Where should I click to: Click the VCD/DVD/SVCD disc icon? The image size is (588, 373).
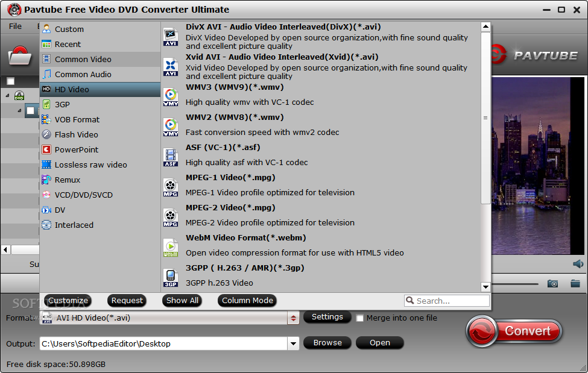click(x=46, y=195)
